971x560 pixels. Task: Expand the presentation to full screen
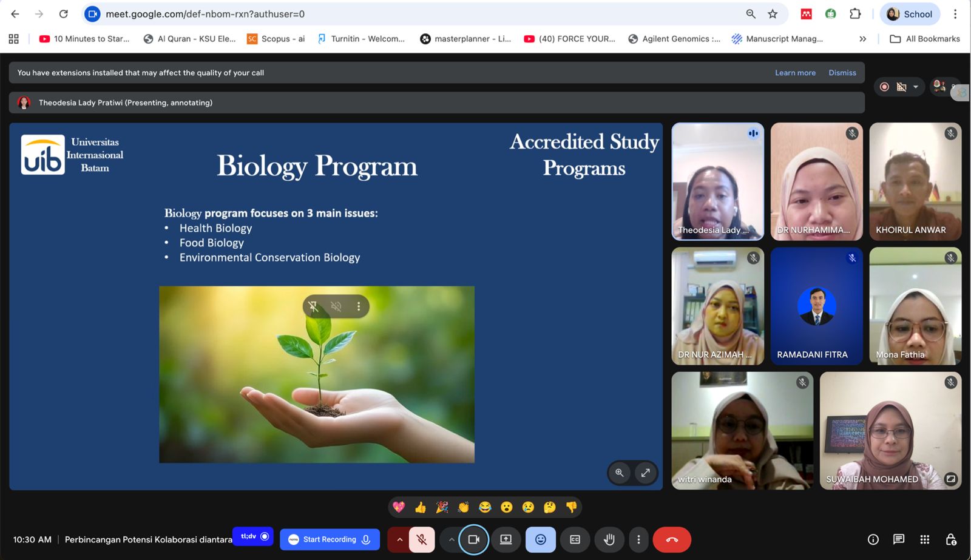(646, 473)
